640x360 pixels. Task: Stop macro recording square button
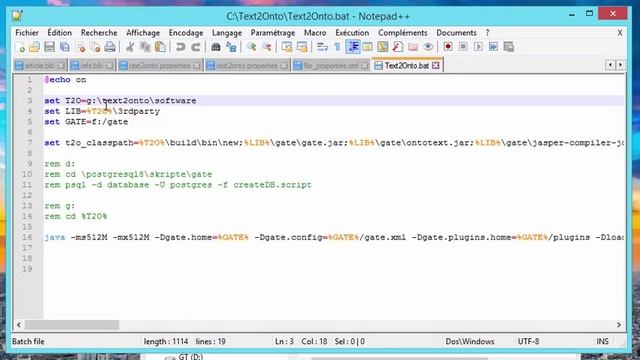click(463, 47)
